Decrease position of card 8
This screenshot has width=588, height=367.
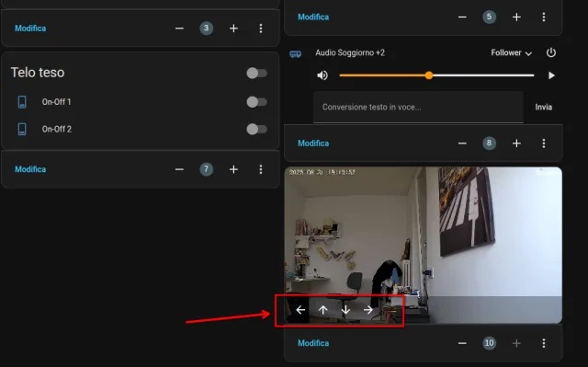[462, 143]
